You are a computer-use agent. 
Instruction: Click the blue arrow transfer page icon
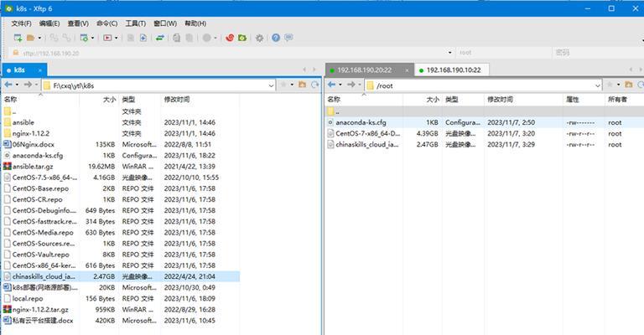pos(143,38)
